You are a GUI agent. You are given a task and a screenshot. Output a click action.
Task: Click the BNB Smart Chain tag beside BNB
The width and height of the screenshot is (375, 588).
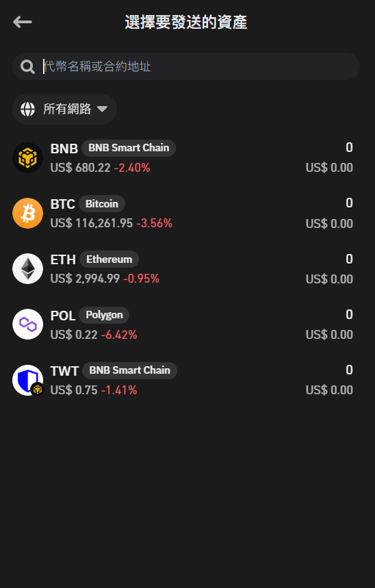pos(129,148)
